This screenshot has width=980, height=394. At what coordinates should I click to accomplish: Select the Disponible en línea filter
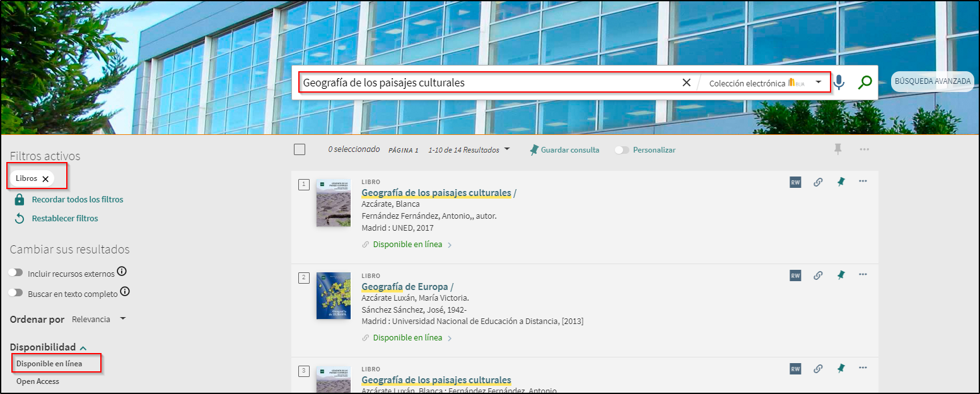click(x=49, y=364)
